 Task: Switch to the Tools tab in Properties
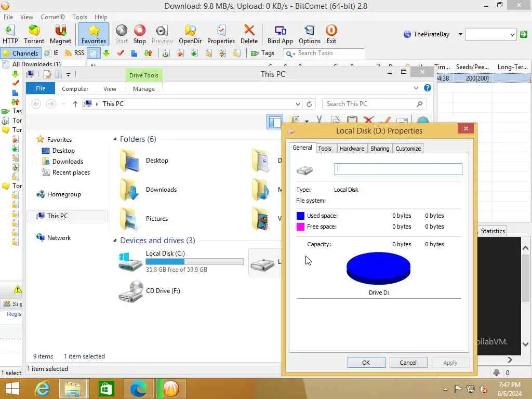tap(325, 149)
